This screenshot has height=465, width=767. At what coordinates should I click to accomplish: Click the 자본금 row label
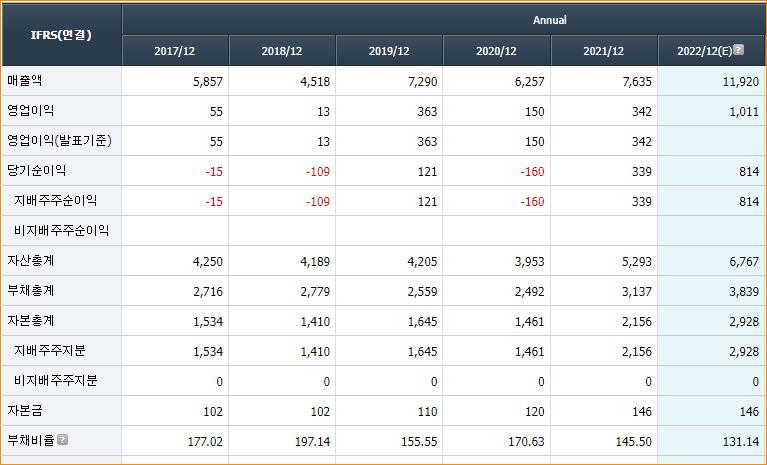pos(24,410)
